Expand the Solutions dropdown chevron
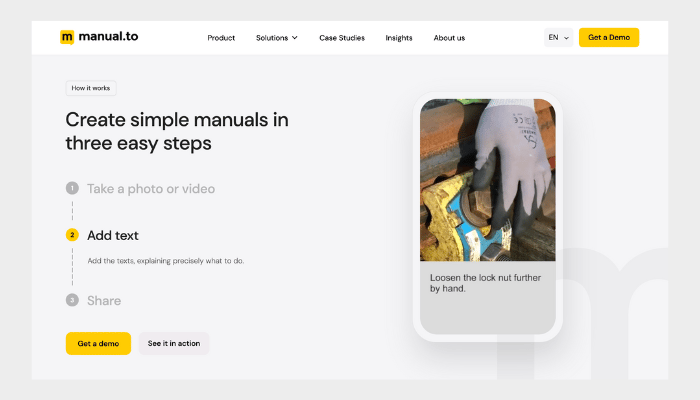 point(295,38)
